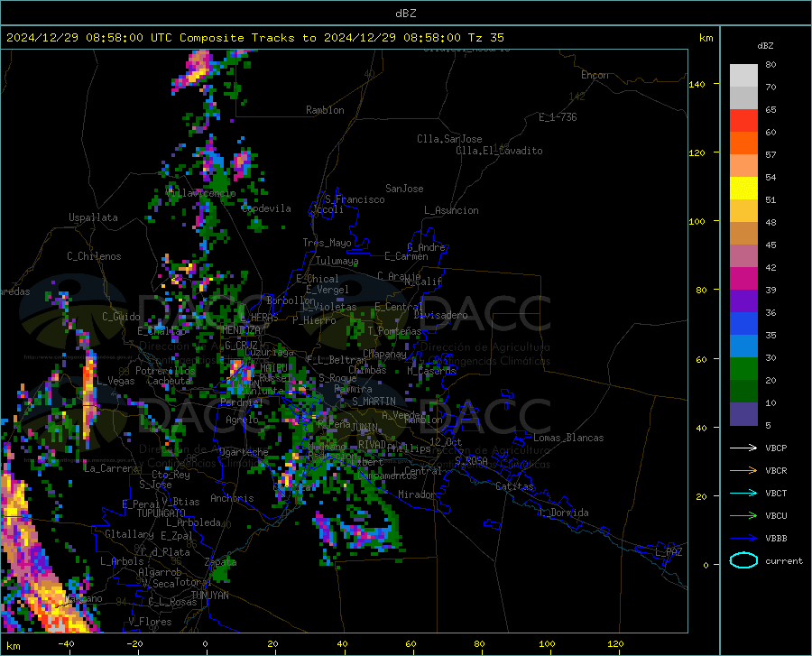Select the bright yellow swatch in dBZ scale

click(x=743, y=188)
